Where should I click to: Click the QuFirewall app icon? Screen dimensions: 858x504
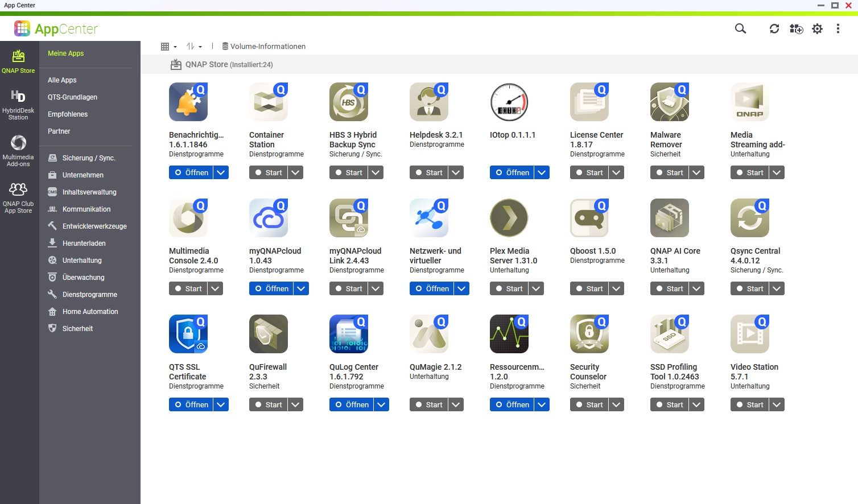[x=269, y=334]
